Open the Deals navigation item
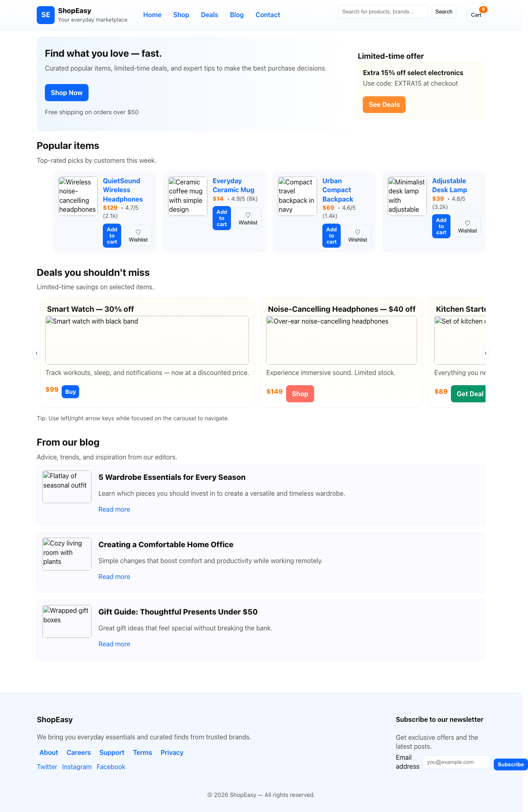This screenshot has width=528, height=812. pos(209,15)
